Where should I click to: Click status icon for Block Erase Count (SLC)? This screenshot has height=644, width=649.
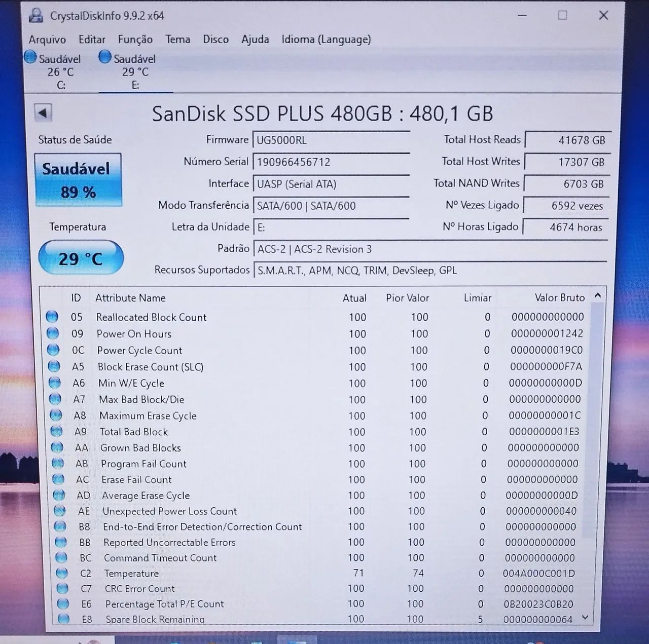pyautogui.click(x=54, y=366)
